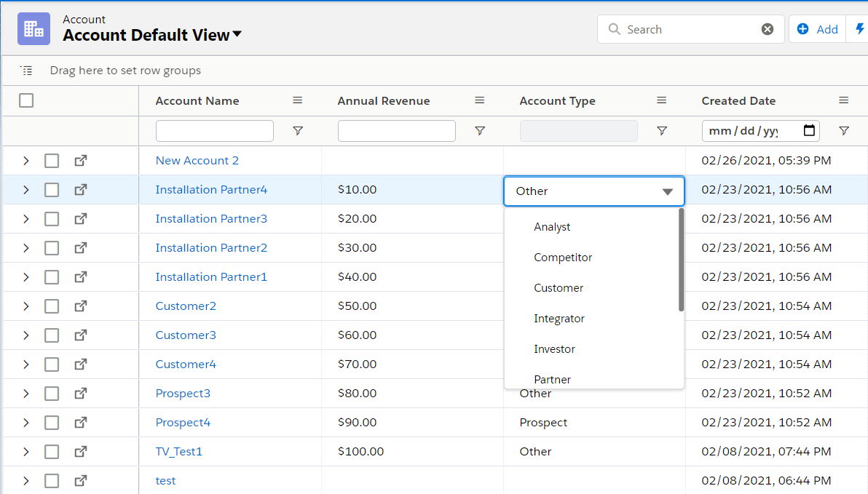Toggle the select-all rows checkbox
This screenshot has width=868, height=494.
pyautogui.click(x=26, y=100)
